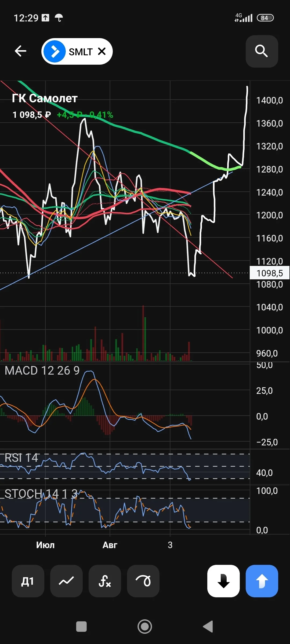Tap the −25,0 MACD axis label
The image size is (290, 644).
pos(267,442)
